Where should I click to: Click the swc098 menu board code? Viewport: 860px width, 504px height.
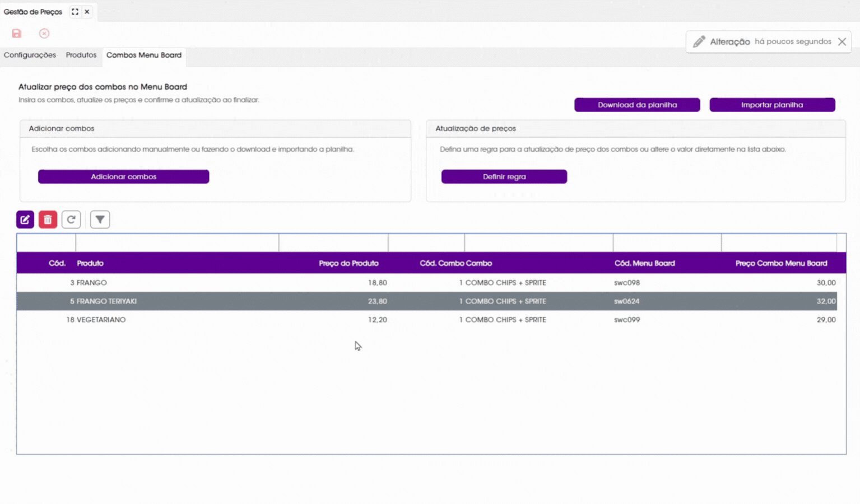[x=627, y=283]
